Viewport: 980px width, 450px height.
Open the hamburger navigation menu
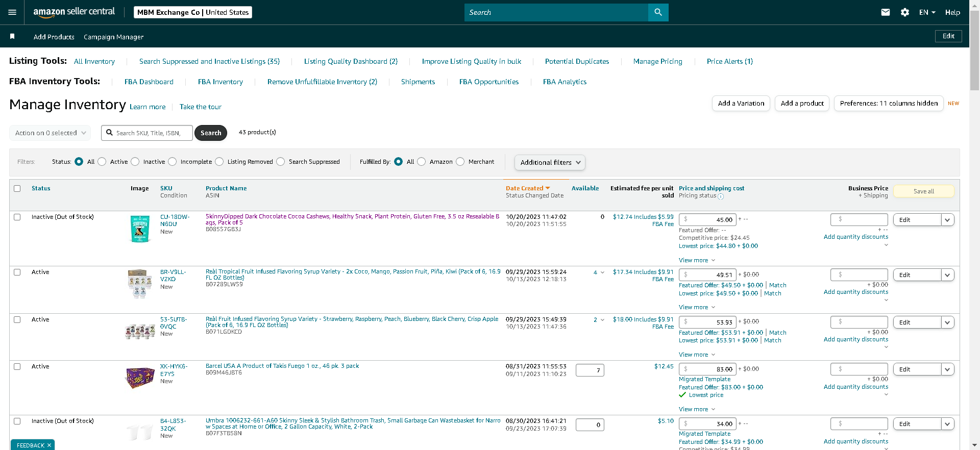point(12,12)
